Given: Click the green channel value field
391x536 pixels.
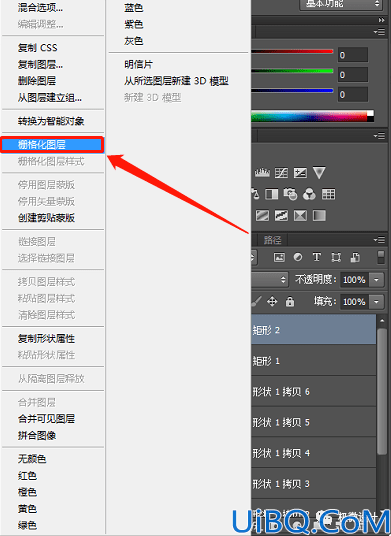Looking at the screenshot, I should click(x=353, y=75).
